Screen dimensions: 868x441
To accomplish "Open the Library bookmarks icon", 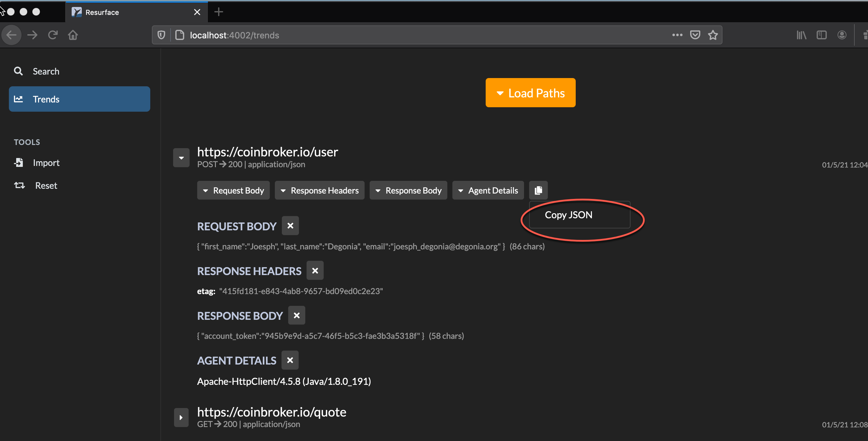I will 801,35.
